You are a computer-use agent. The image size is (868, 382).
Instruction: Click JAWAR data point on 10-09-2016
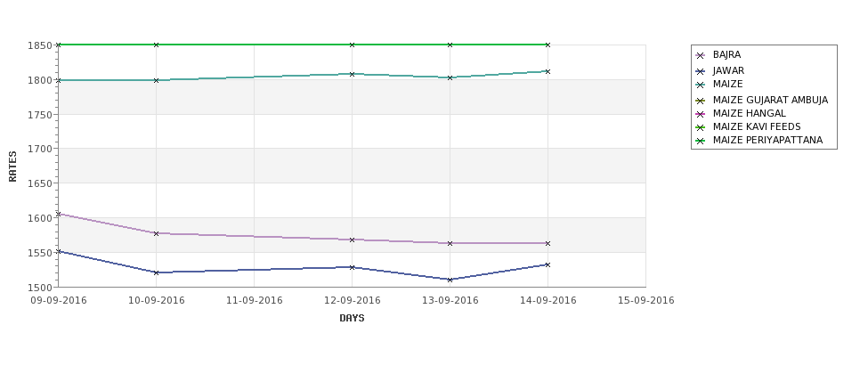tap(156, 272)
